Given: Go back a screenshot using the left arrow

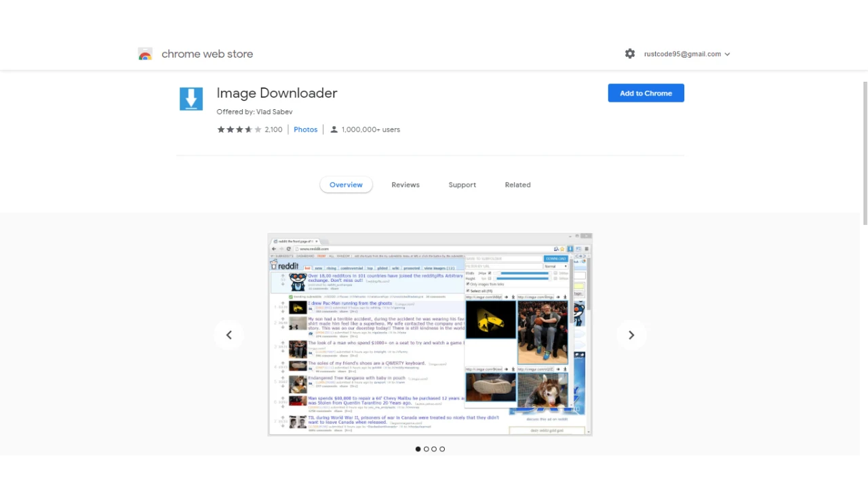Looking at the screenshot, I should coord(229,334).
